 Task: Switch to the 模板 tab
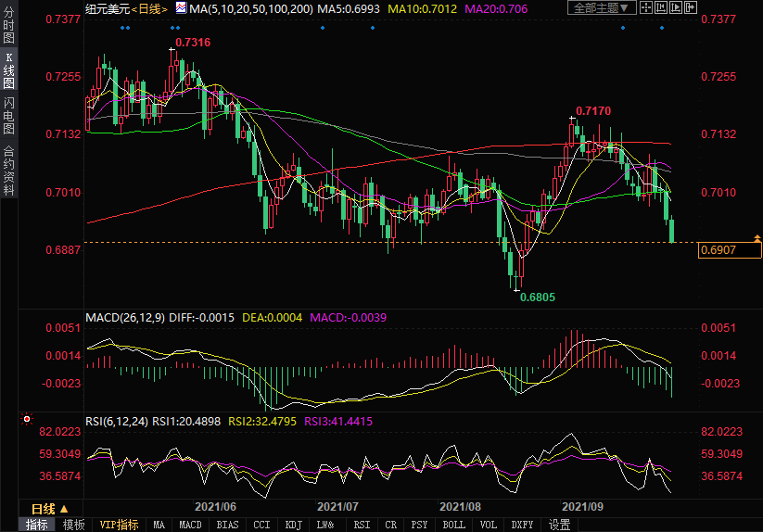click(x=74, y=525)
